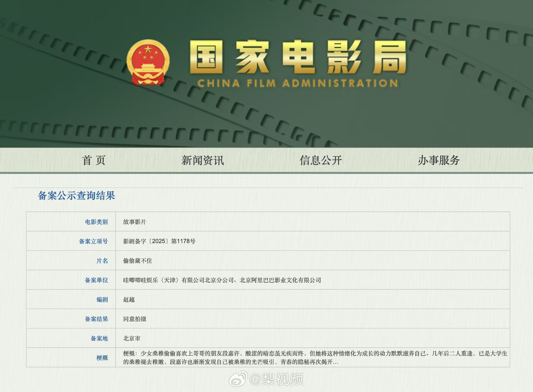Select the 北京市 location value

tap(132, 338)
